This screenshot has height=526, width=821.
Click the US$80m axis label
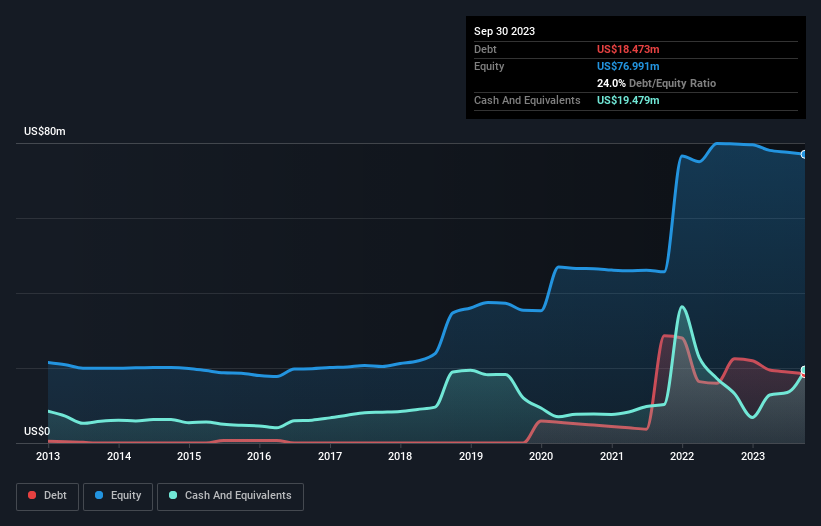45,131
